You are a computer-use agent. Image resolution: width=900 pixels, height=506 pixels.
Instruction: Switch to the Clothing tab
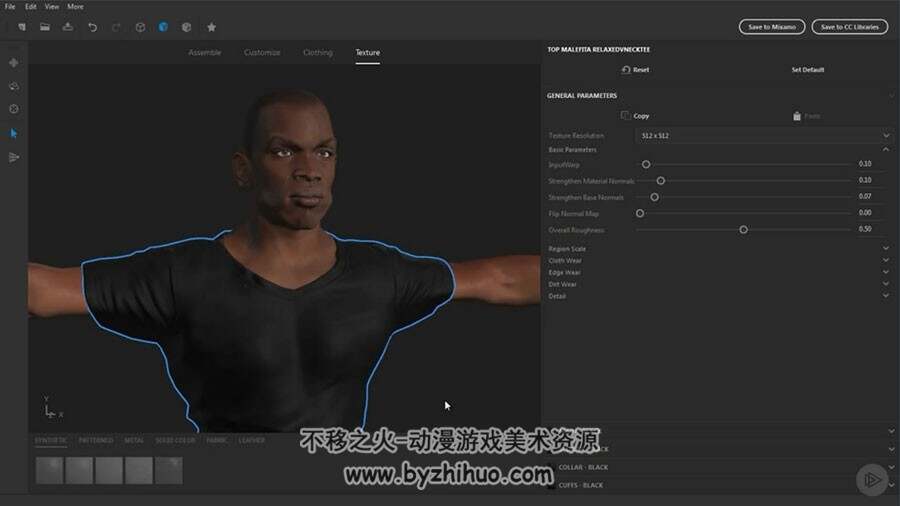[317, 52]
